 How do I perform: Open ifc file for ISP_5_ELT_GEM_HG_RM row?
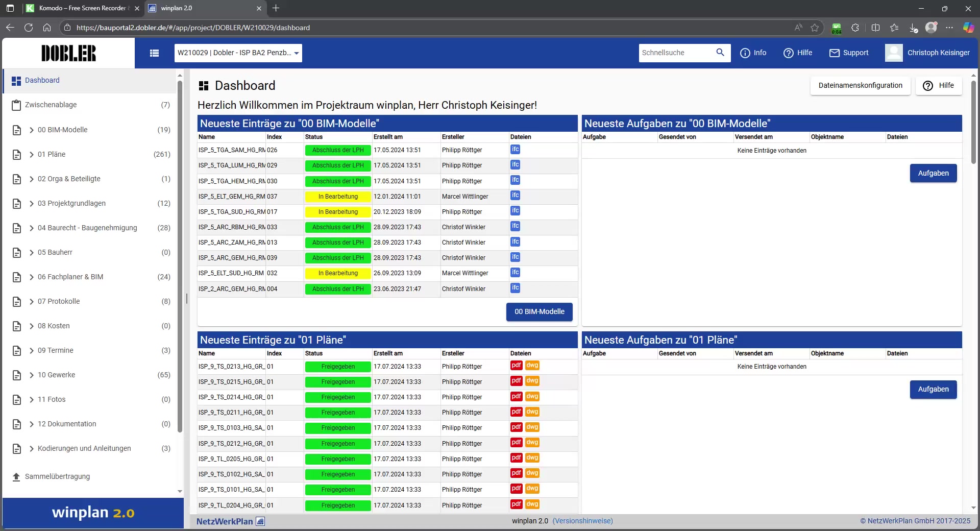coord(515,196)
